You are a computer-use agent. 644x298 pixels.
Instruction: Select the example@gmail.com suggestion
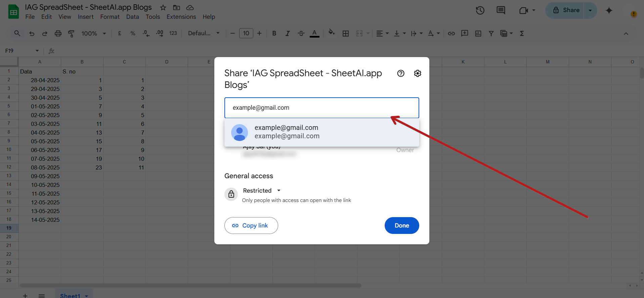(321, 132)
